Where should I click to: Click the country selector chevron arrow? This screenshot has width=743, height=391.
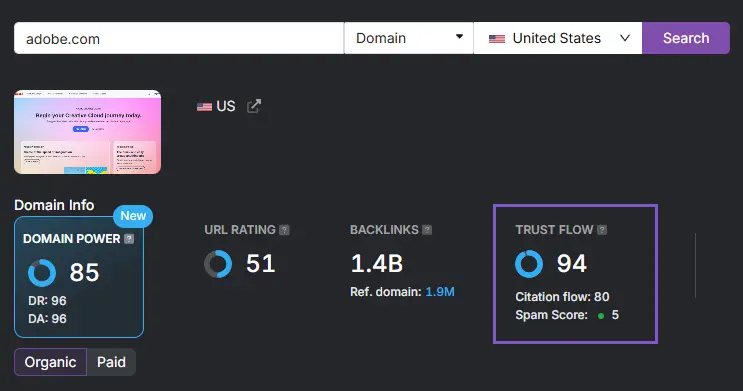[x=625, y=38]
